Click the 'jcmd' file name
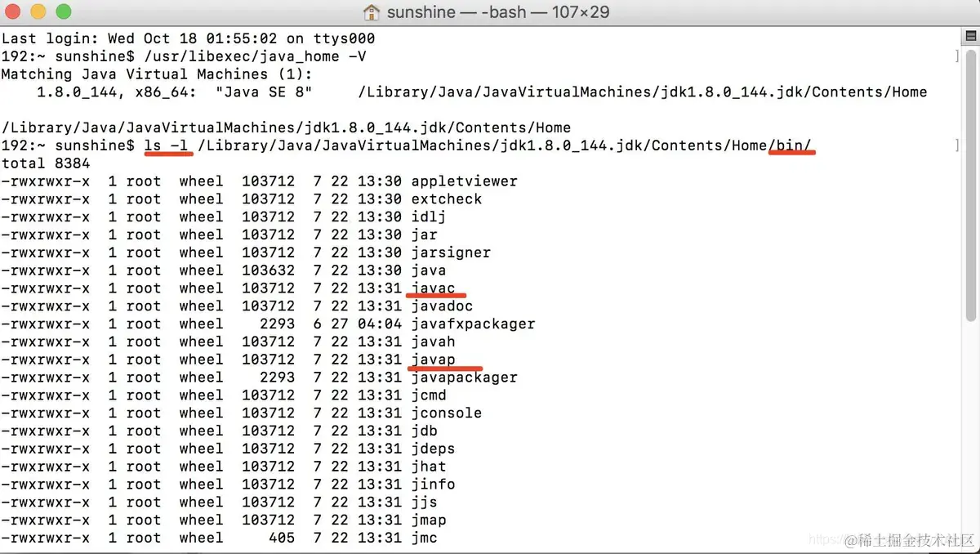 pyautogui.click(x=429, y=395)
